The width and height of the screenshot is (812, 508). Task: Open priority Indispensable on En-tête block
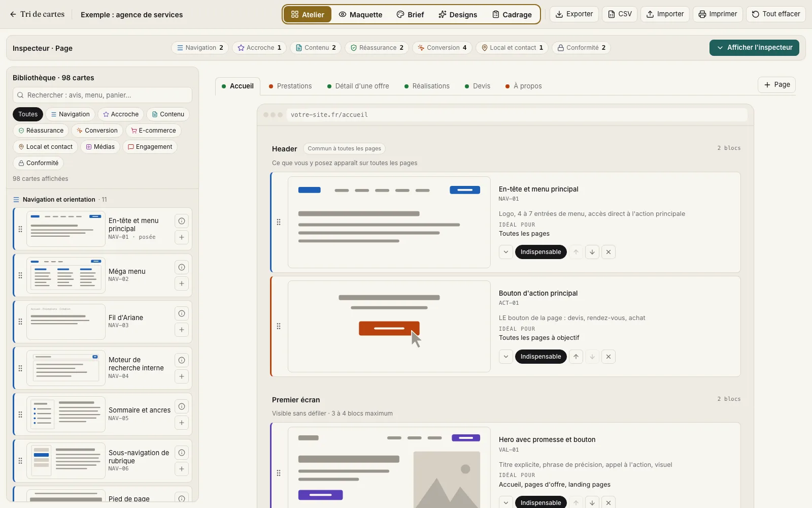coord(540,252)
